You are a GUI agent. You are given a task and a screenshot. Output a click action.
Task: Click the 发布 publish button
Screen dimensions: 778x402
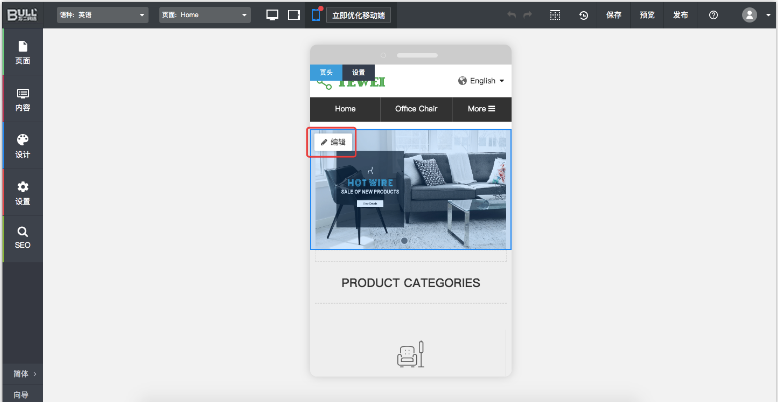[680, 15]
